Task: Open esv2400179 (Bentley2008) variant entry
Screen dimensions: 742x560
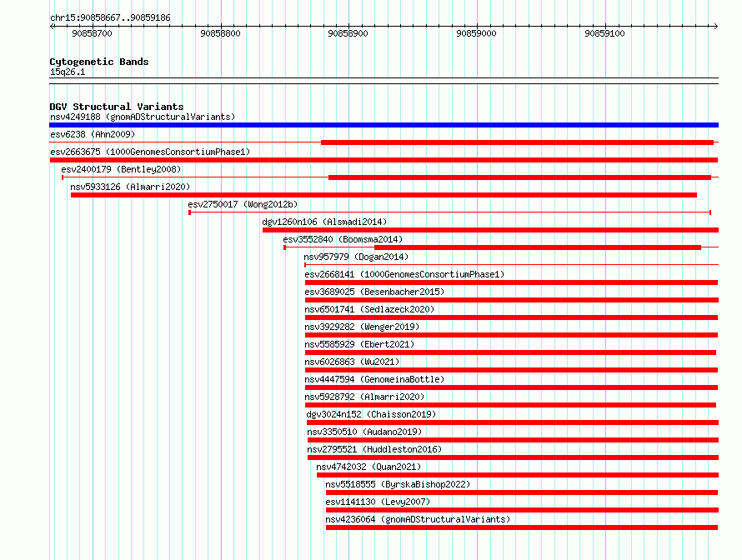Action: pyautogui.click(x=121, y=169)
